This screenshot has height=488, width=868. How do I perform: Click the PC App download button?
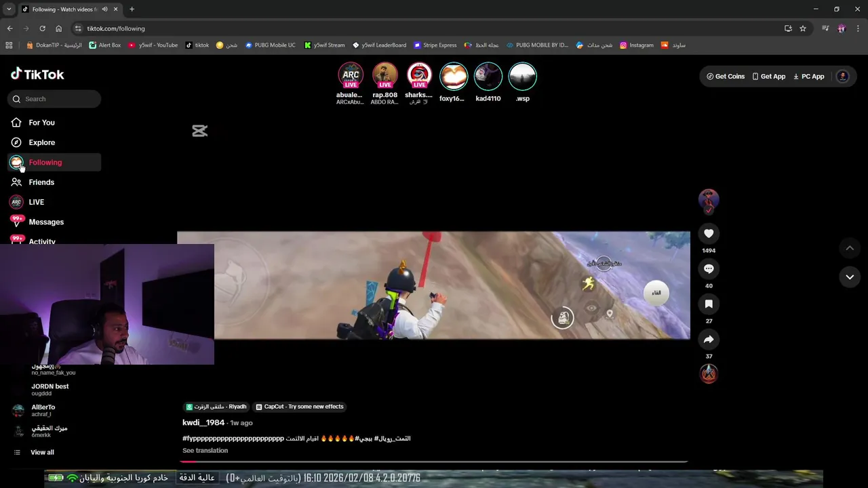click(x=808, y=77)
